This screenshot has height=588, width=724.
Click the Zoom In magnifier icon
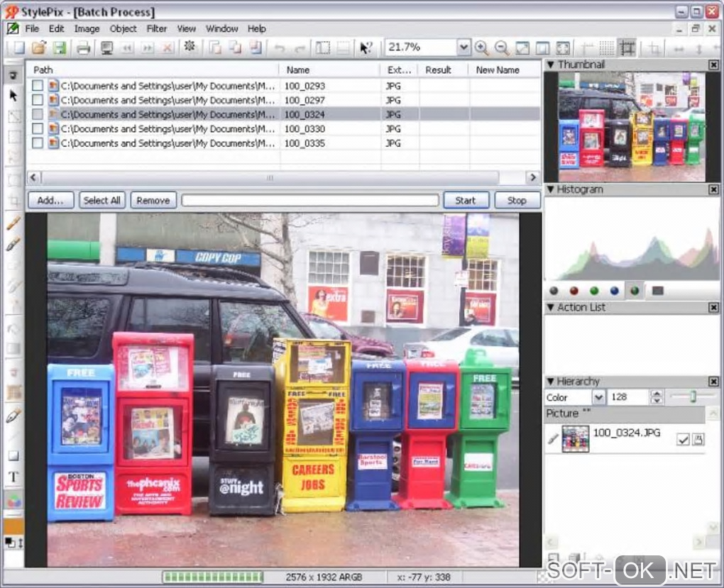coord(481,48)
